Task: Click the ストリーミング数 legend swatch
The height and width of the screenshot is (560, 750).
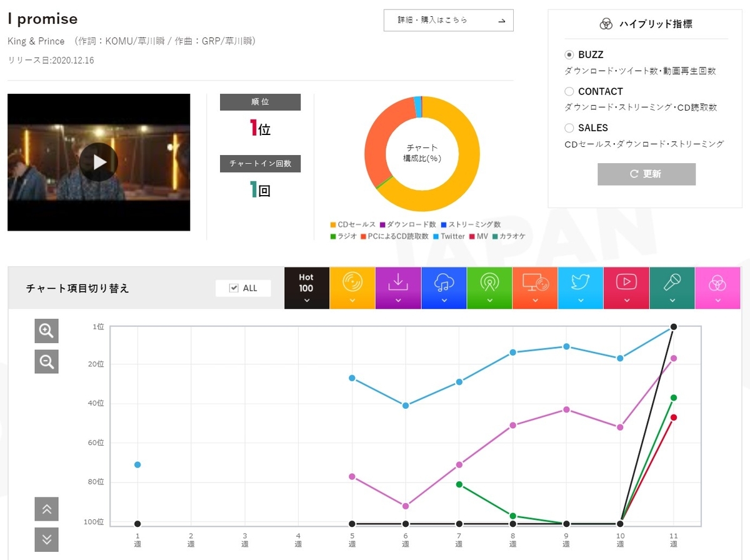Action: (444, 224)
